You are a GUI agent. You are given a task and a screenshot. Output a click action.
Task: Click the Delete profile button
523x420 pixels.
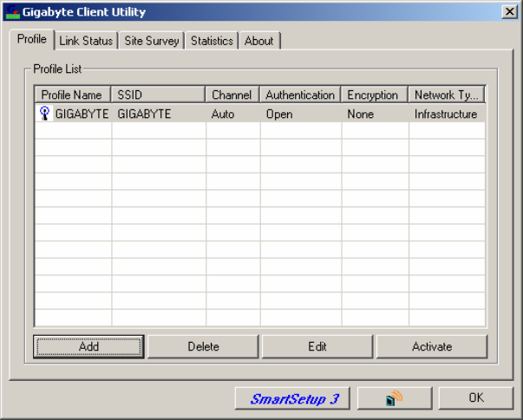[203, 346]
